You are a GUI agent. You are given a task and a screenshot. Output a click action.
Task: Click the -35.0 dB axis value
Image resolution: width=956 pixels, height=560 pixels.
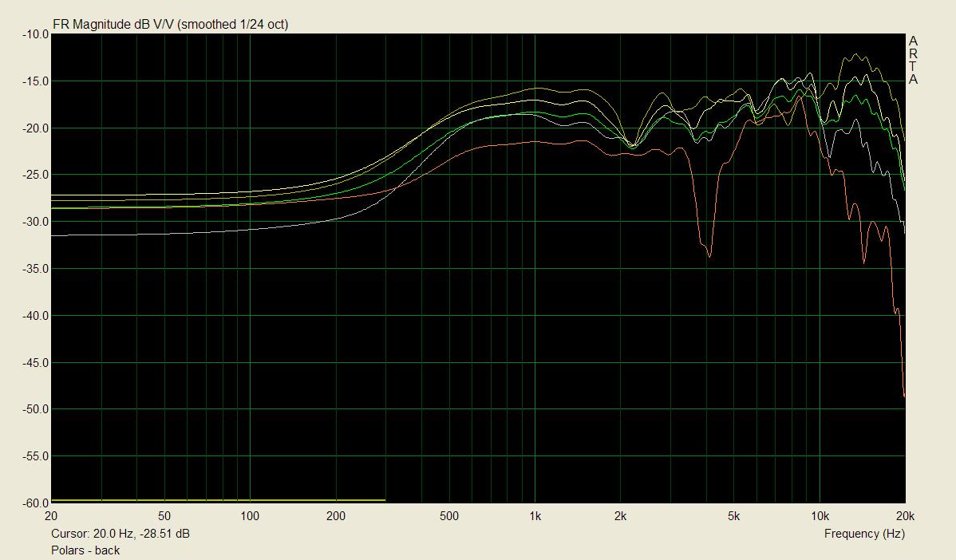[x=35, y=269]
